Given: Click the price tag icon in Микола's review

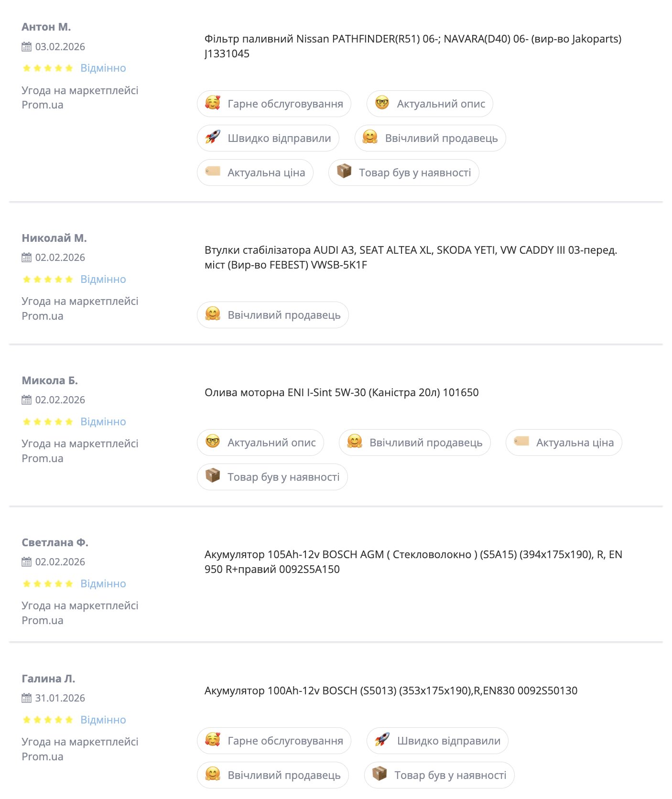Looking at the screenshot, I should (521, 442).
